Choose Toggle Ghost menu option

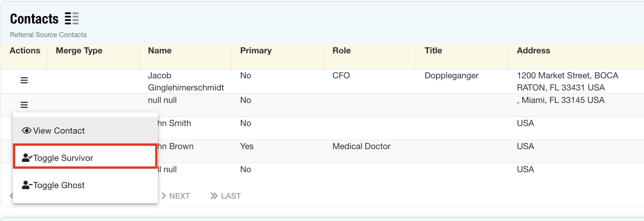59,185
